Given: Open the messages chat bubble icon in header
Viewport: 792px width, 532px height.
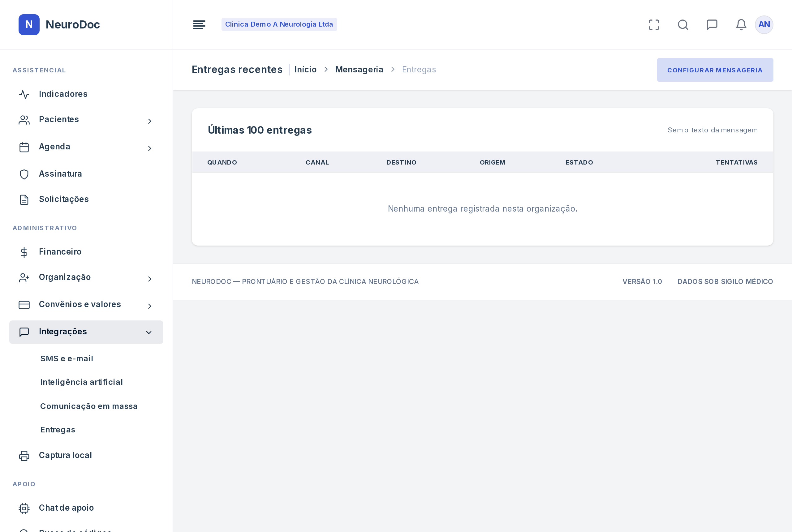Looking at the screenshot, I should (712, 24).
